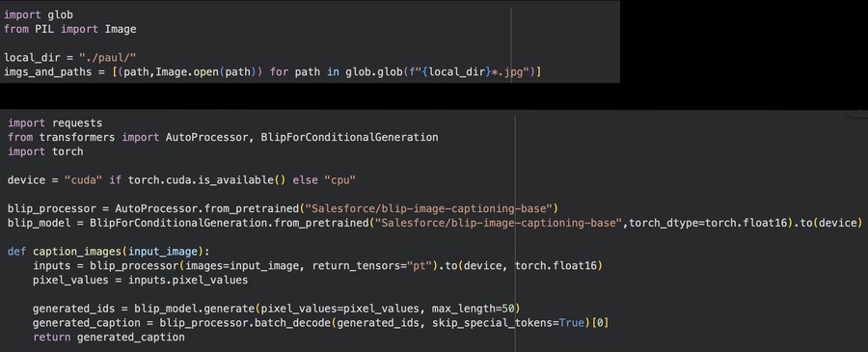Click the 'import torch' line

coord(45,151)
